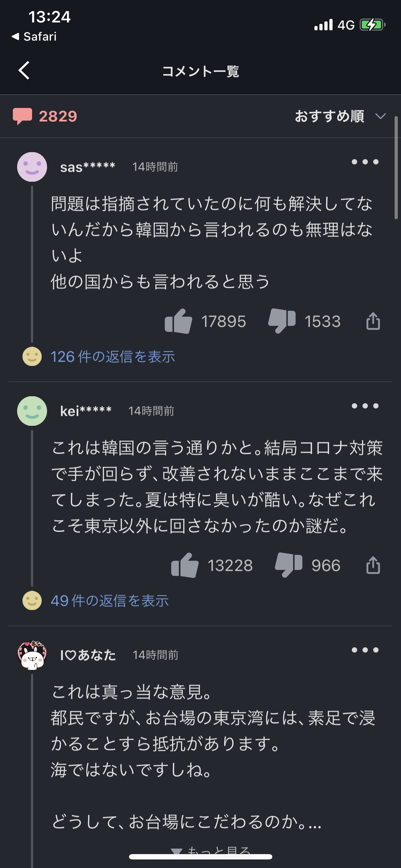Open the おすすめ順 sort dropdown
The image size is (401, 868).
(x=340, y=116)
